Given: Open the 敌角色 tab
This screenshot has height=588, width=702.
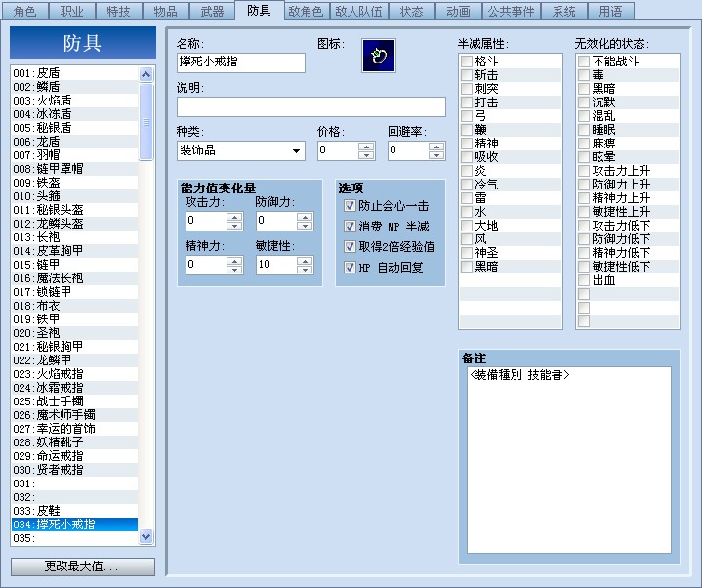Looking at the screenshot, I should [x=307, y=11].
